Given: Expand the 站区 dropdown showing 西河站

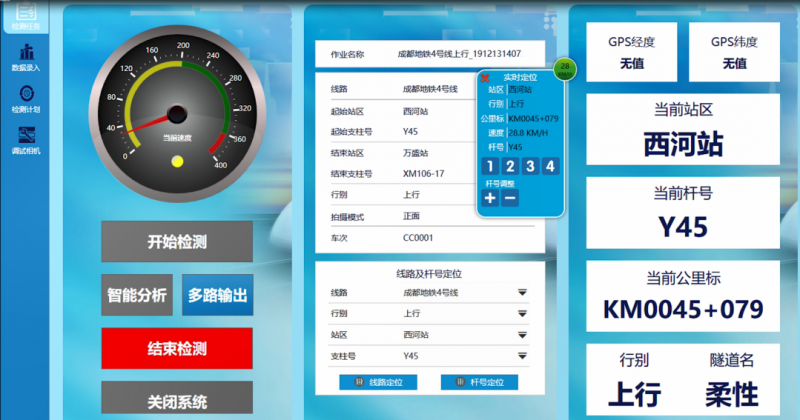Looking at the screenshot, I should (522, 335).
